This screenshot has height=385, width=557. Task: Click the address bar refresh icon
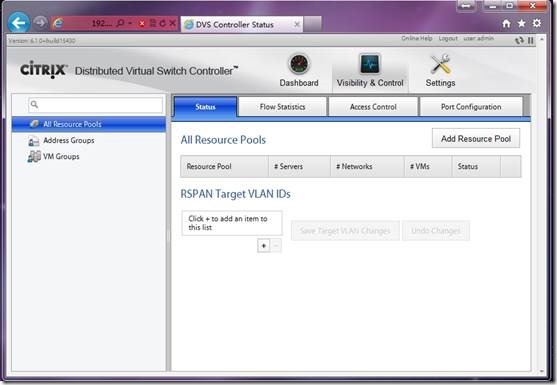(162, 23)
